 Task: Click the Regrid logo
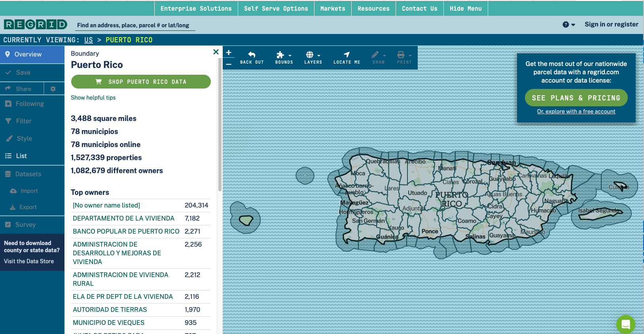click(36, 25)
